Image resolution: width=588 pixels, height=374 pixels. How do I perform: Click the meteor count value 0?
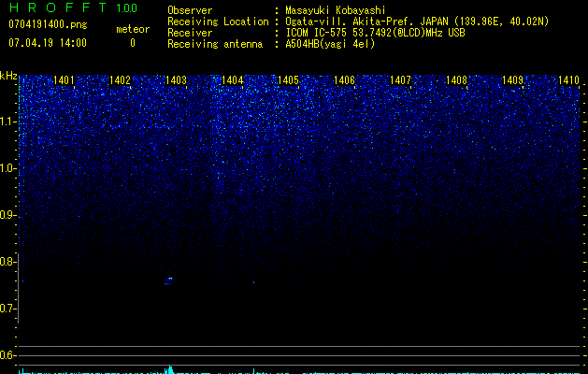click(x=133, y=43)
